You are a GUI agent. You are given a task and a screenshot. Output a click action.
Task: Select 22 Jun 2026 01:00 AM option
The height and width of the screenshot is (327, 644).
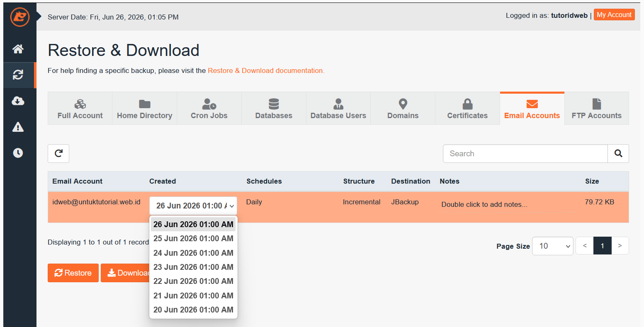(193, 281)
